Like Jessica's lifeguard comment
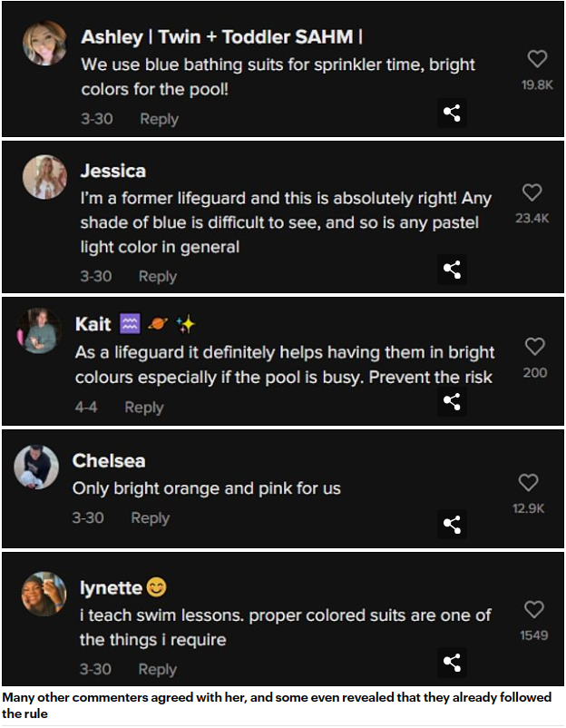Viewport: 566px width, 728px height. 532,192
